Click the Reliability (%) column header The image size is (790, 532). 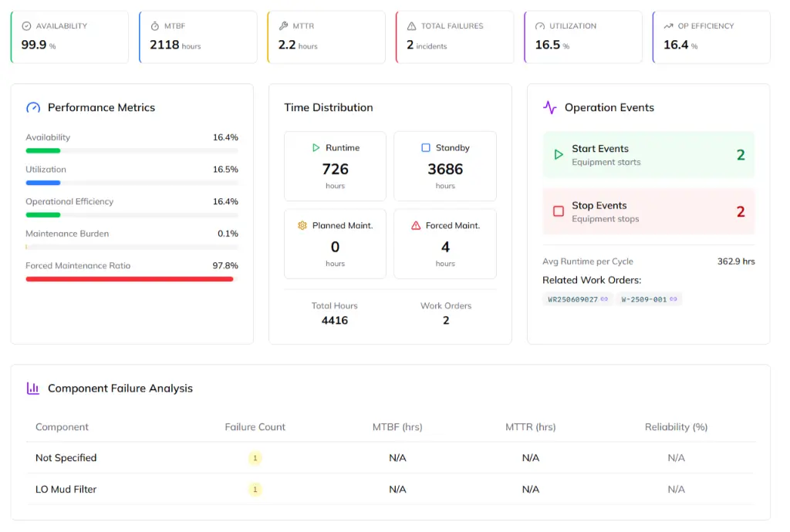[x=676, y=427]
